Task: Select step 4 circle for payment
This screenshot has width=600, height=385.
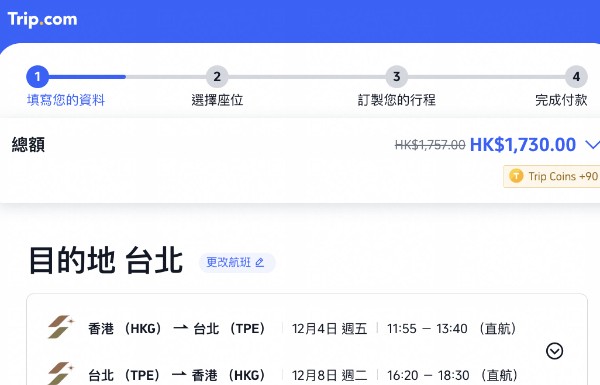Action: coord(576,77)
